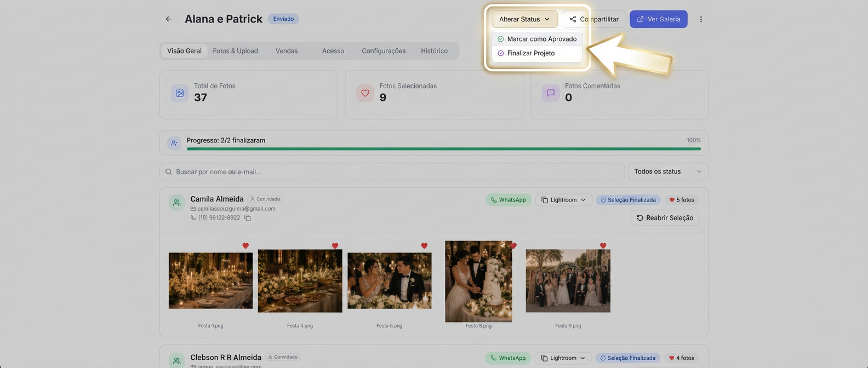Image resolution: width=868 pixels, height=368 pixels.
Task: Unfavorite the Festa-6.png heart
Action: point(424,246)
